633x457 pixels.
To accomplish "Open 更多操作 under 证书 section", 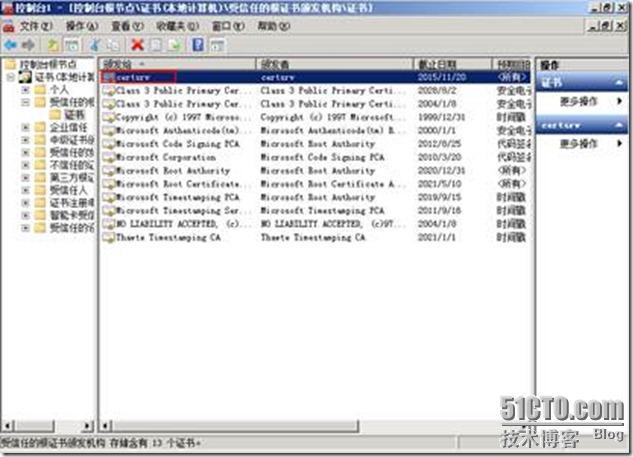I will point(583,101).
